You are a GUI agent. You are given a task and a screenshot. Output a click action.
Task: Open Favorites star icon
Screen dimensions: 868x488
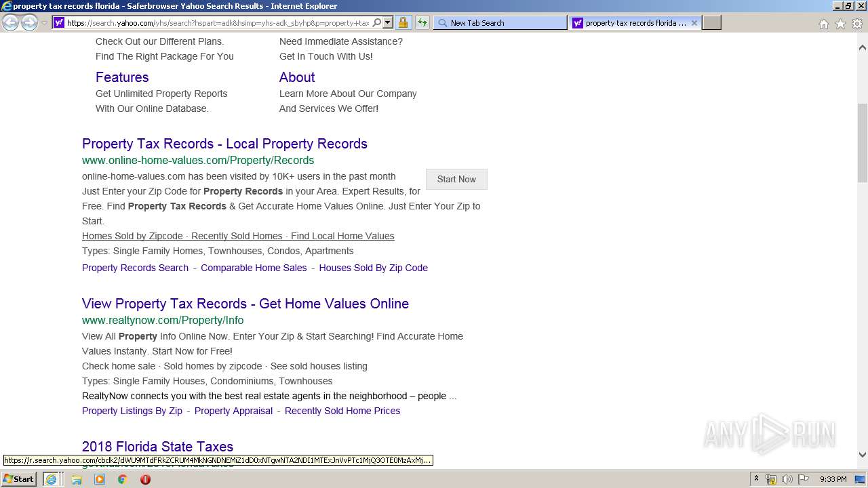[x=840, y=24]
